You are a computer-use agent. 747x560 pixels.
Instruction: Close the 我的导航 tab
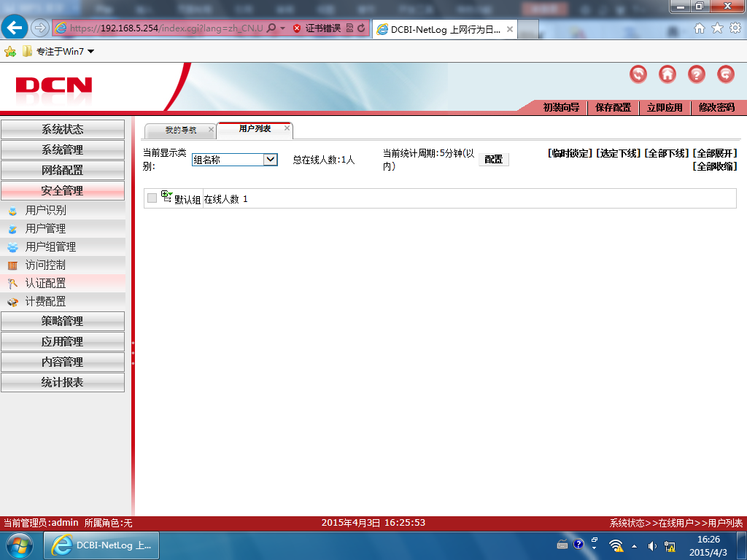211,129
